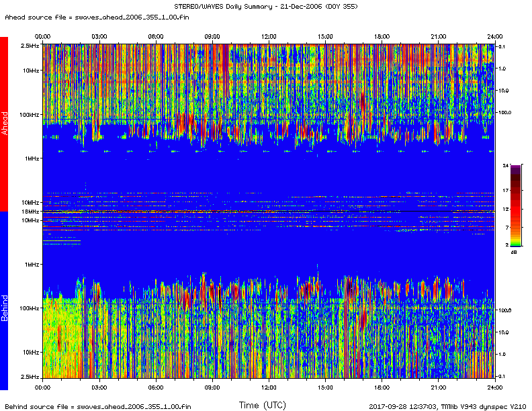Click the dB intensity color scale bar

coord(515,206)
